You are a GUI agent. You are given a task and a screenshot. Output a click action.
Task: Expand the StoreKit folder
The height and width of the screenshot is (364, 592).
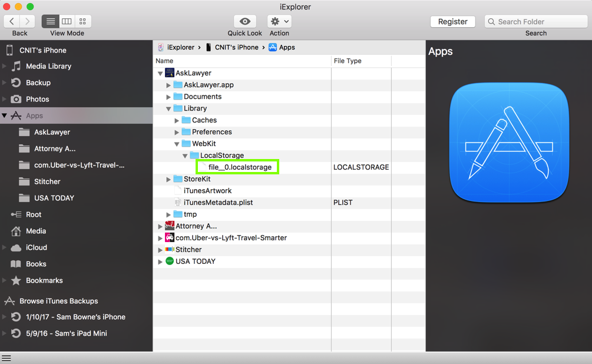coord(168,179)
